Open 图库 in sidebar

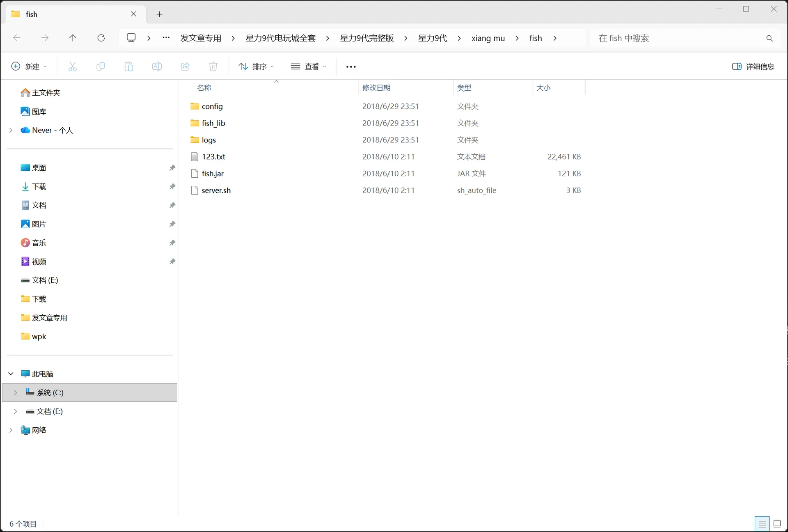(33, 112)
